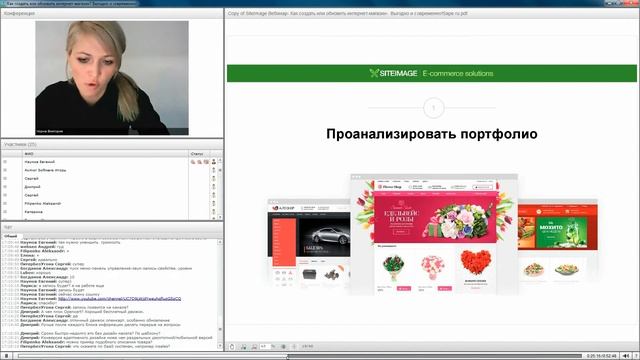
Task: Click the person icon in Катерина row
Action: 213,212
